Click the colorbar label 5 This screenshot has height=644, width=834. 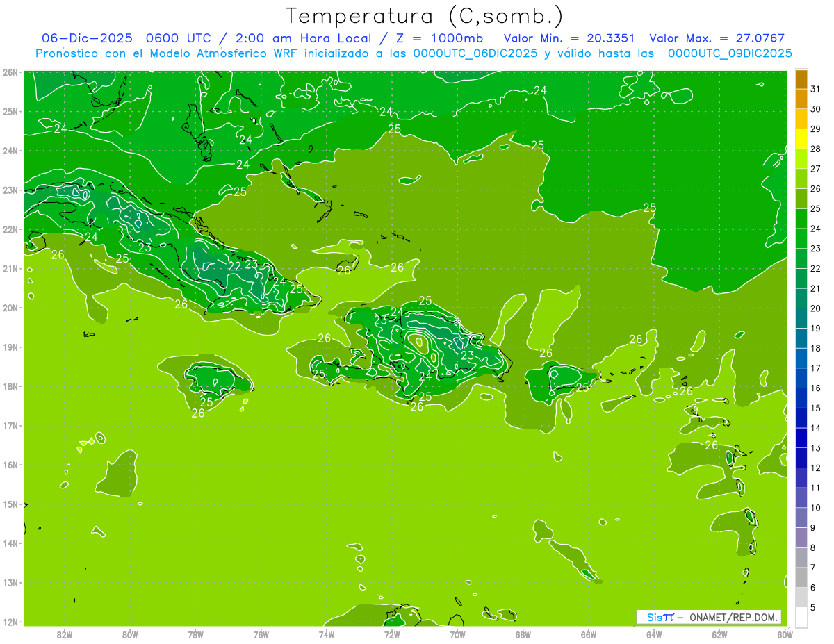(x=813, y=608)
